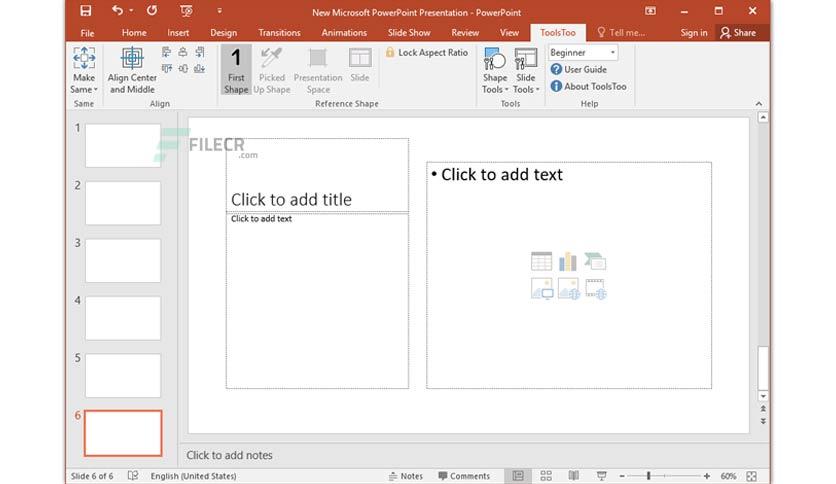Click the Redo/Repeat icon

point(152,11)
